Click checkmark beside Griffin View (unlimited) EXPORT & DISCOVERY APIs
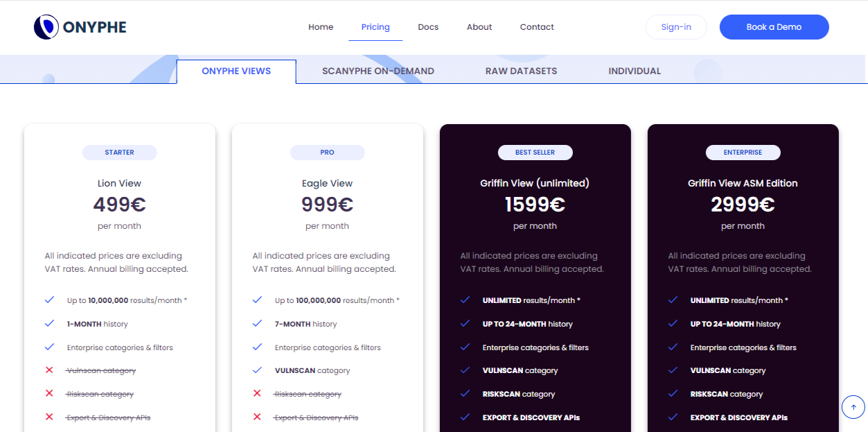Viewport: 868px width, 432px height. tap(465, 417)
